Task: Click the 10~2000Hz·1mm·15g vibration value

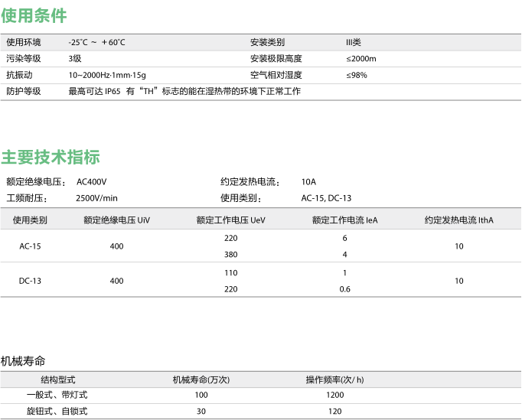Action: [x=107, y=75]
